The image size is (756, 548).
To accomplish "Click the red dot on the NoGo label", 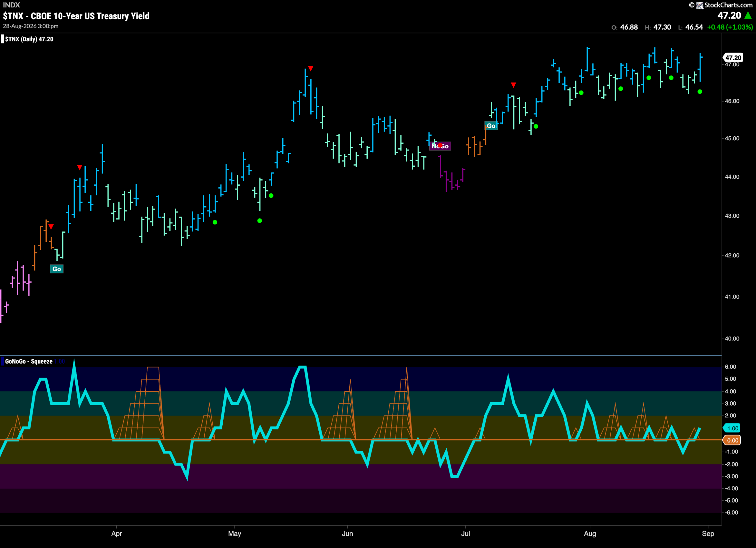I will point(440,145).
